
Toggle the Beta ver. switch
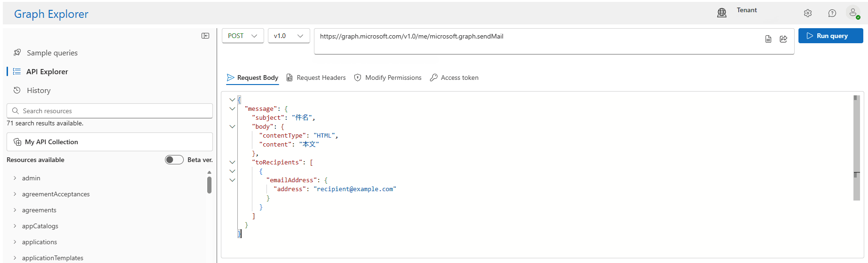click(174, 160)
